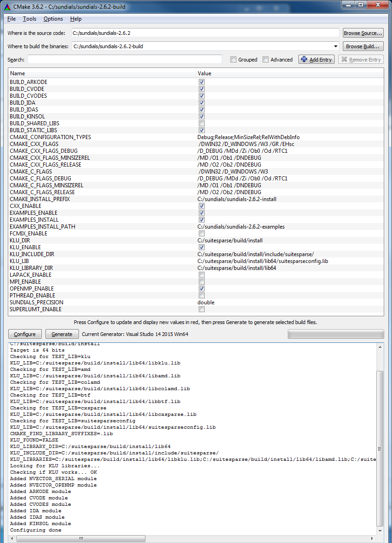Click KLU_DIR value C:/suitesparse/build/install
Viewport: 392px width, 543px height.
pos(230,241)
